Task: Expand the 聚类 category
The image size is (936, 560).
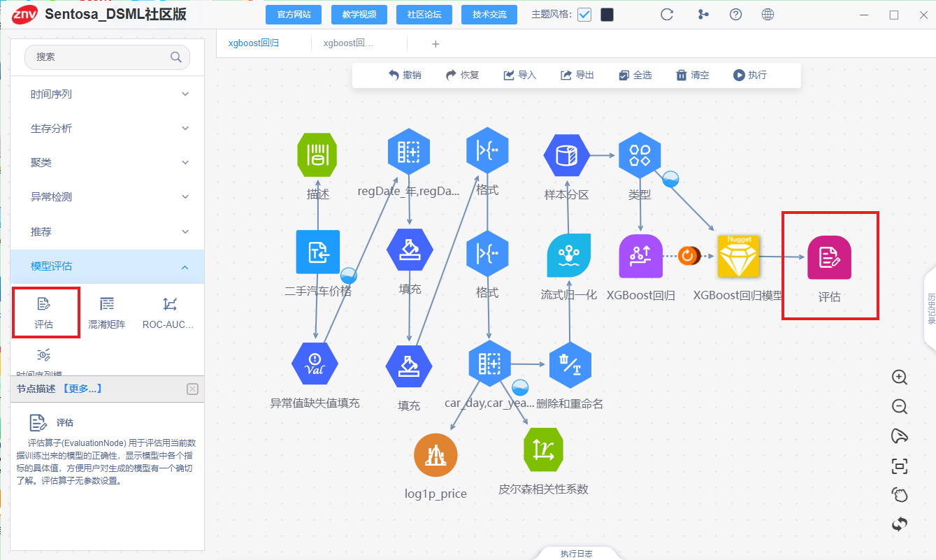Action: click(108, 162)
